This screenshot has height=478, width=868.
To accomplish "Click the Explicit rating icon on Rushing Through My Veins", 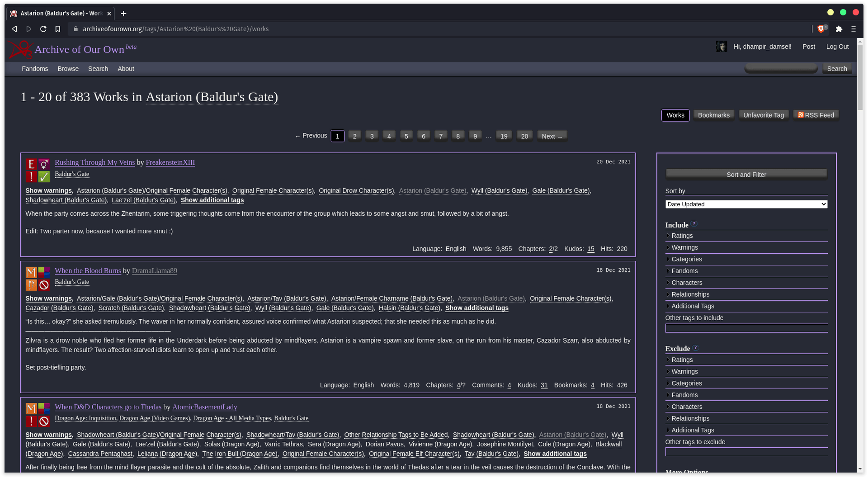I will pos(31,163).
